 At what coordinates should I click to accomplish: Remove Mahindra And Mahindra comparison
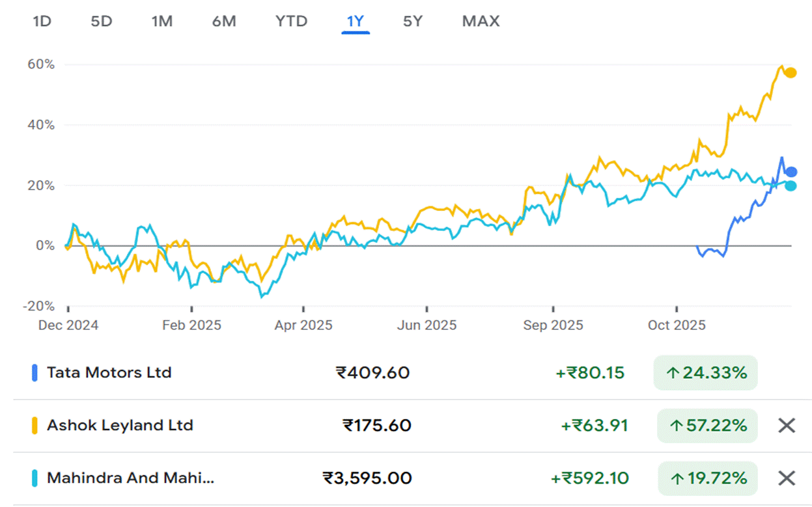pos(787,478)
